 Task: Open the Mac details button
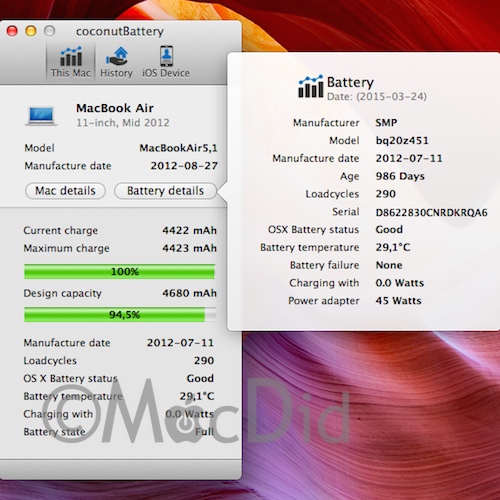pos(65,191)
